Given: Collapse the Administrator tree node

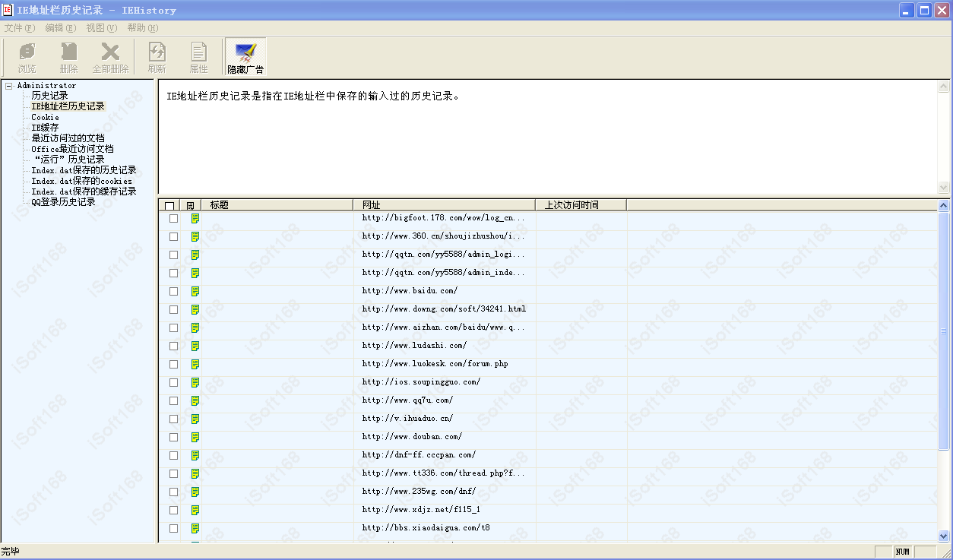Looking at the screenshot, I should click(x=8, y=86).
